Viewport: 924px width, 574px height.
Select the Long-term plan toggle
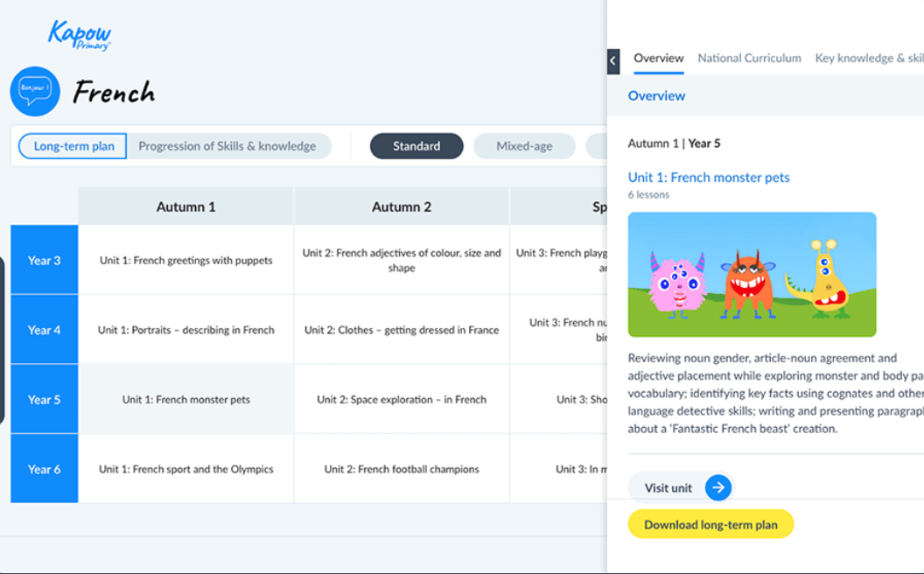tap(73, 146)
